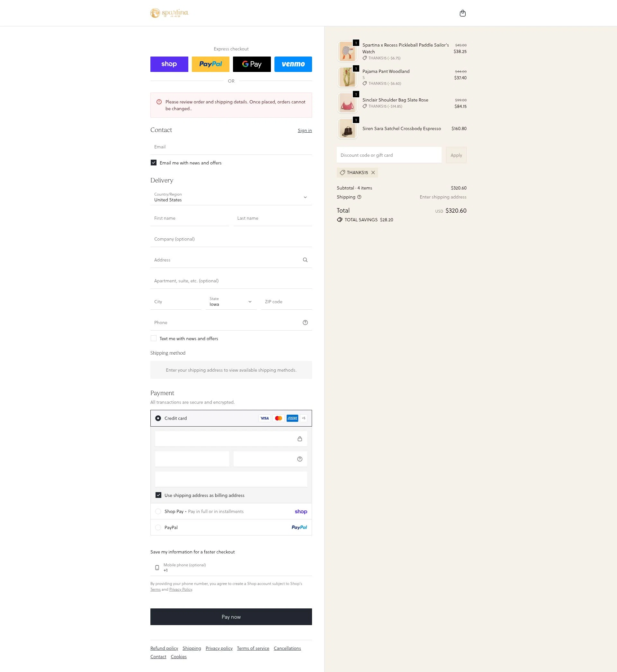Uncheck Email me with news and offers
Image resolution: width=617 pixels, height=672 pixels.
coord(154,163)
